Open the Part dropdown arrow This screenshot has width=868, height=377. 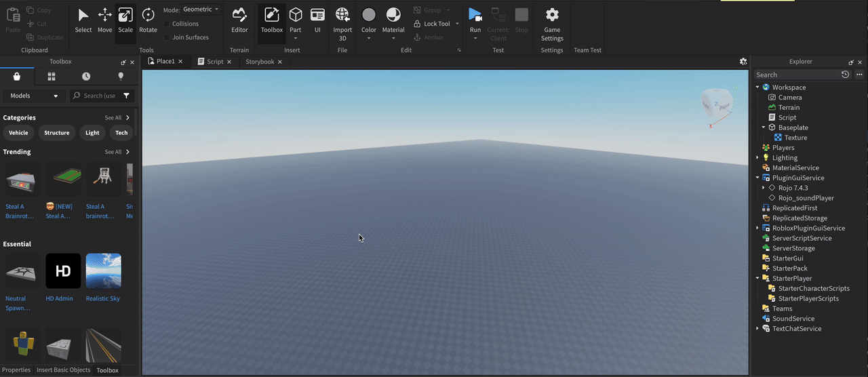[296, 38]
